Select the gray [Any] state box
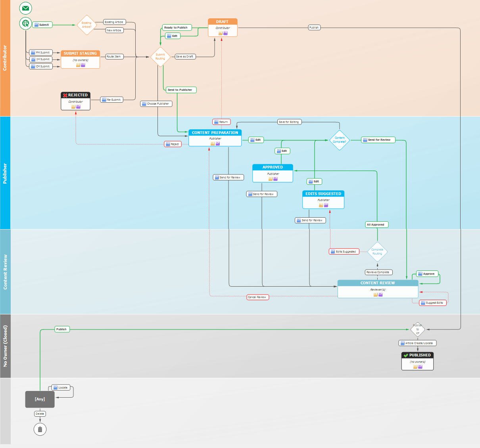 pos(40,399)
